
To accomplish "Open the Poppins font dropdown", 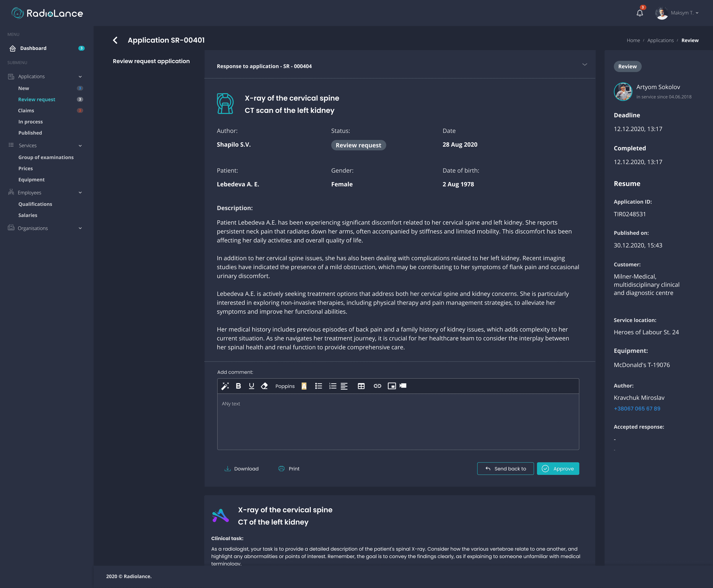I will coord(285,386).
